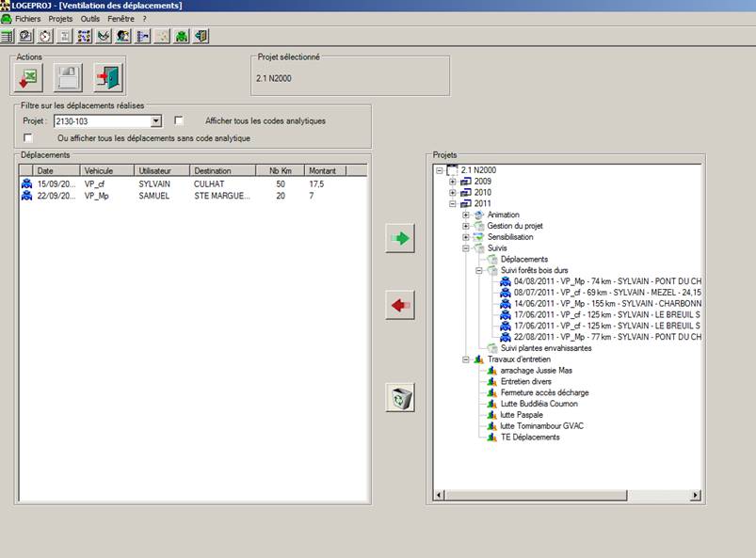Collapse the Travaux d'entretien node

tap(465, 359)
